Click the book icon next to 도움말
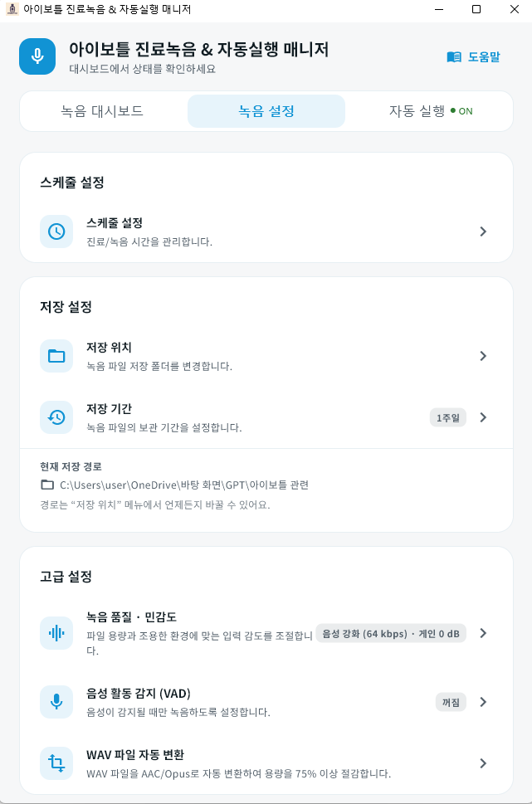 (454, 57)
